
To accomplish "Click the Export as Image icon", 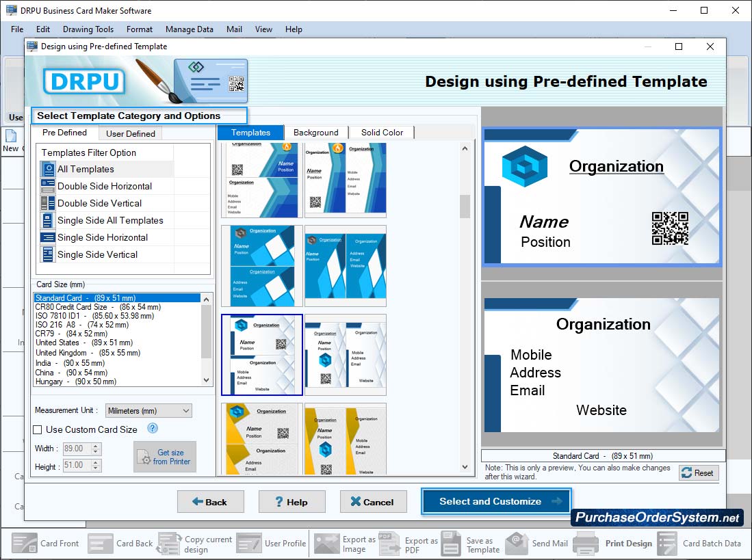I will point(326,543).
